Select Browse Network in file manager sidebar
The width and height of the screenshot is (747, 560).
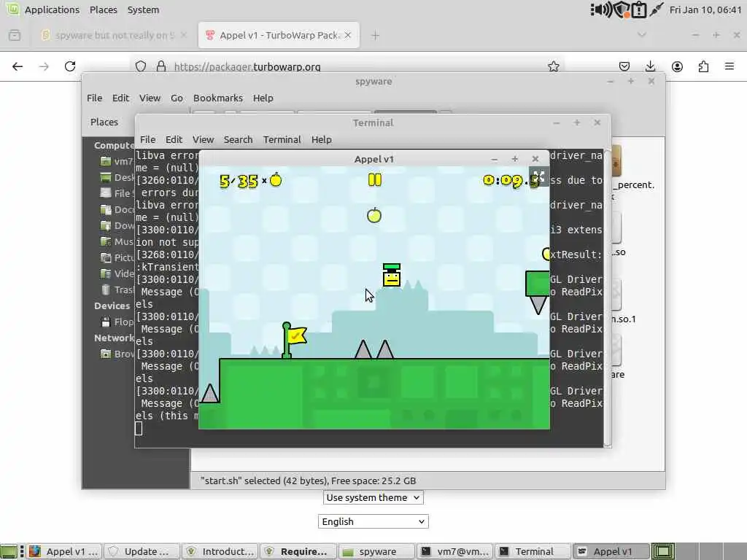coord(117,354)
